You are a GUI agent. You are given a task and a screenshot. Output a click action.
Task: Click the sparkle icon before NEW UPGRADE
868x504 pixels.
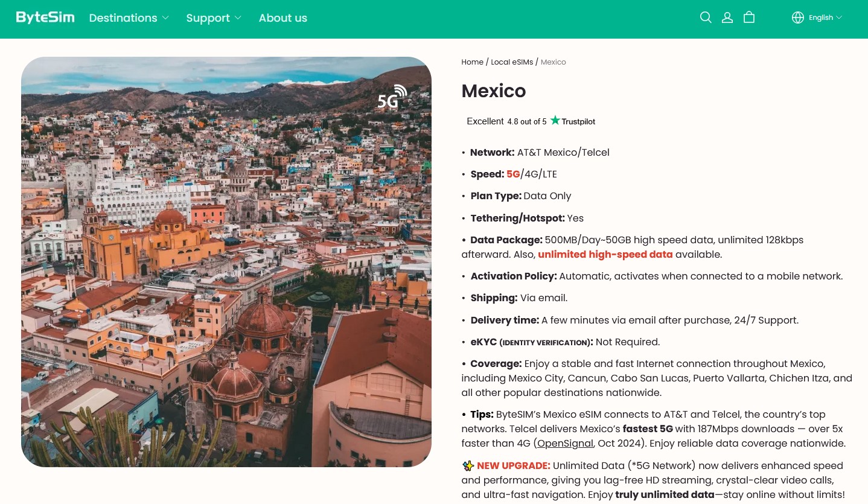point(468,465)
